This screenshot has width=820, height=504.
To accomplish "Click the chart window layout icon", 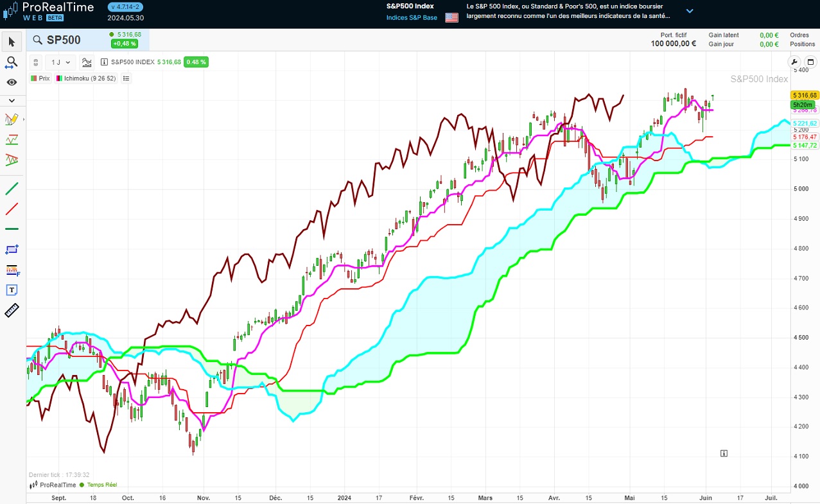I will [810, 62].
